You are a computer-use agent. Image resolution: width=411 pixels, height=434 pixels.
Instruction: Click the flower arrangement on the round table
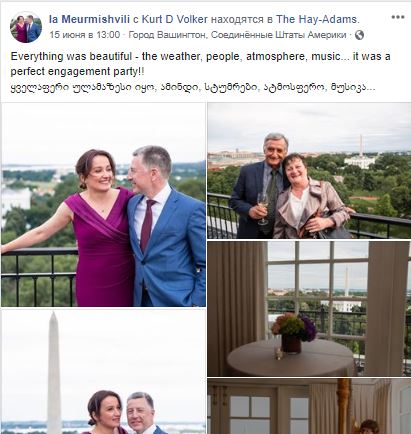coord(294,326)
